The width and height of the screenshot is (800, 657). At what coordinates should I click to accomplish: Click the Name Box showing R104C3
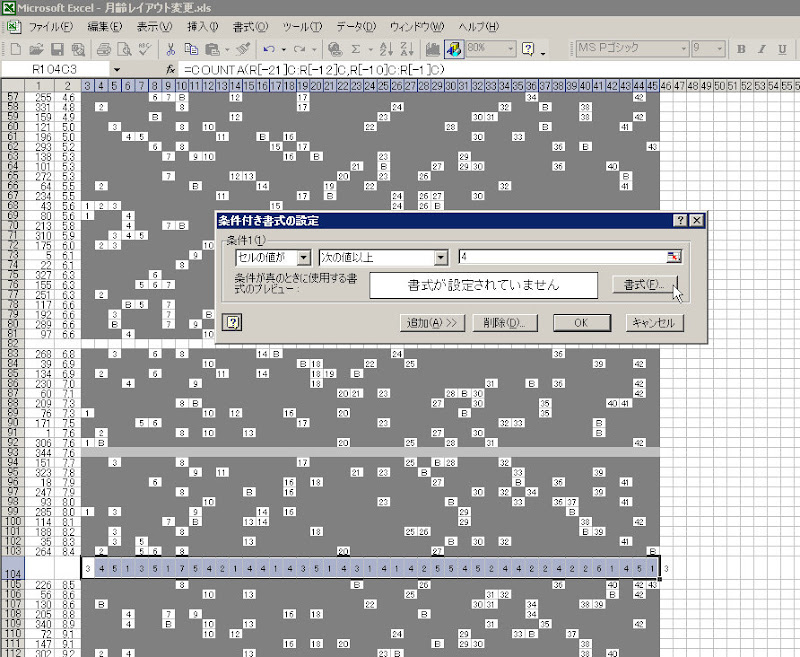[x=55, y=69]
